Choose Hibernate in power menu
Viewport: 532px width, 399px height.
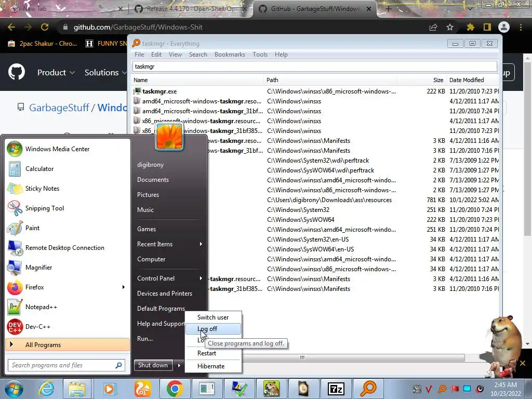(213, 366)
